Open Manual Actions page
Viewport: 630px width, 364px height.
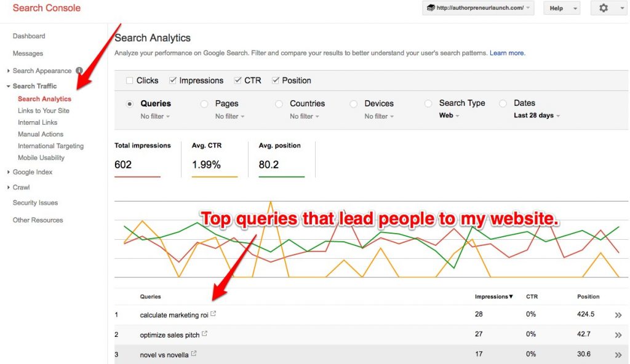41,134
